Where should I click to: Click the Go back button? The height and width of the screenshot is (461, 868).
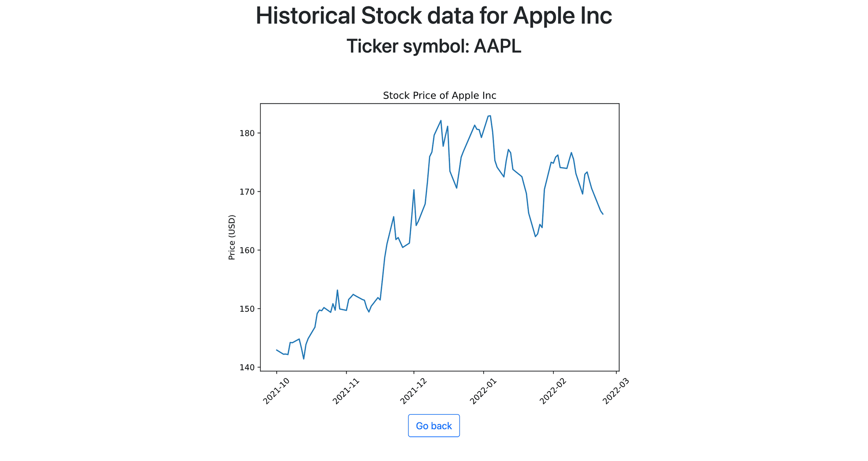(434, 426)
